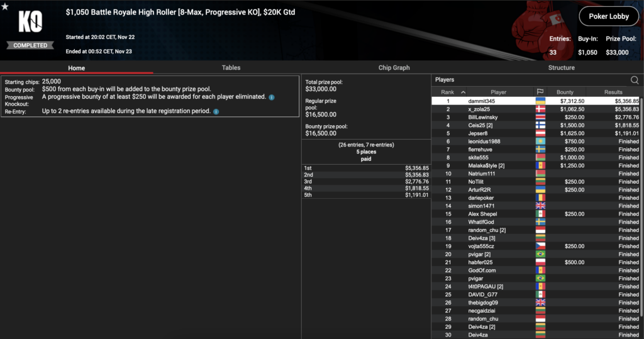Click the info icon beside Re-Entry description

(x=216, y=111)
